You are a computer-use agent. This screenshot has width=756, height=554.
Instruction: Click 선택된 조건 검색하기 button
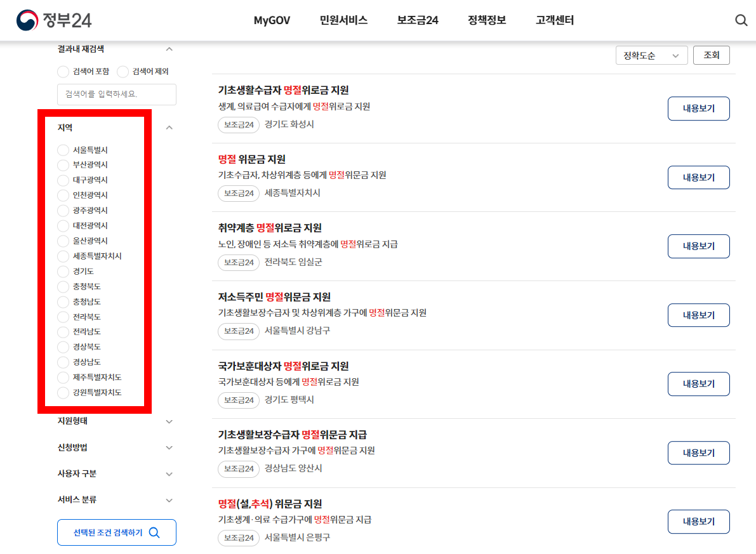coord(117,532)
